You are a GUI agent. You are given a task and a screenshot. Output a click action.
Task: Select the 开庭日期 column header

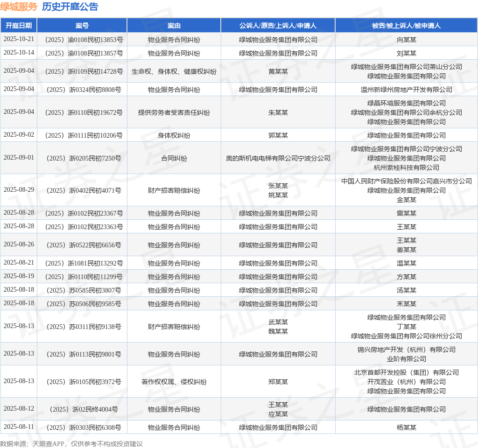(x=19, y=26)
